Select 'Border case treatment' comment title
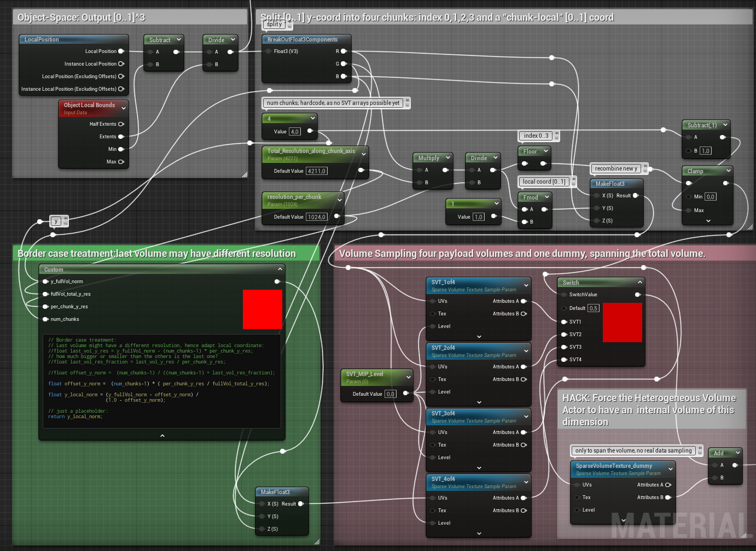 (x=157, y=254)
